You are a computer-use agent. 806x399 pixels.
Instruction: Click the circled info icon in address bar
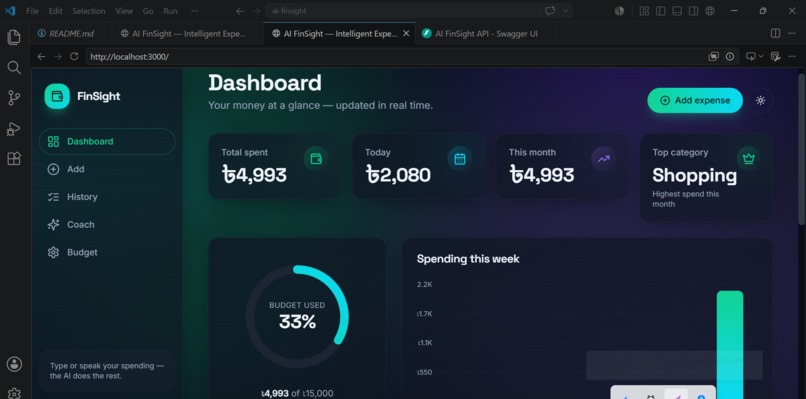pos(730,57)
